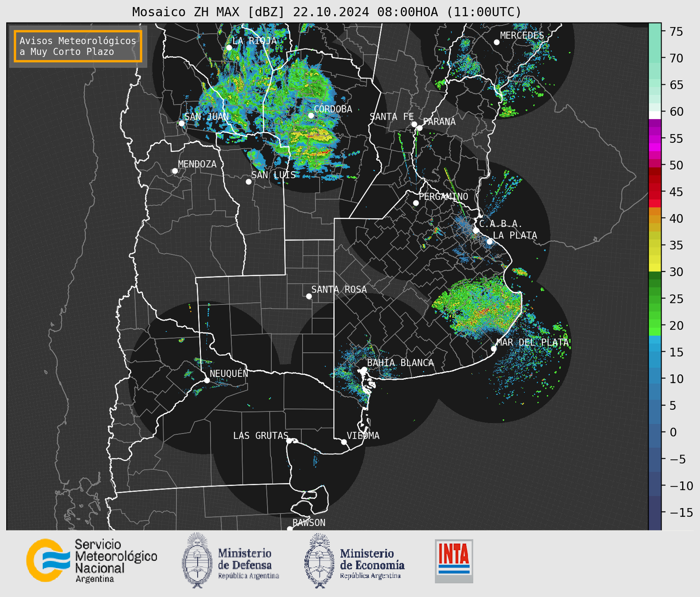Click the Servicio Meteorológico Nacional logo
Screen dimensions: 700x597
coord(92,560)
